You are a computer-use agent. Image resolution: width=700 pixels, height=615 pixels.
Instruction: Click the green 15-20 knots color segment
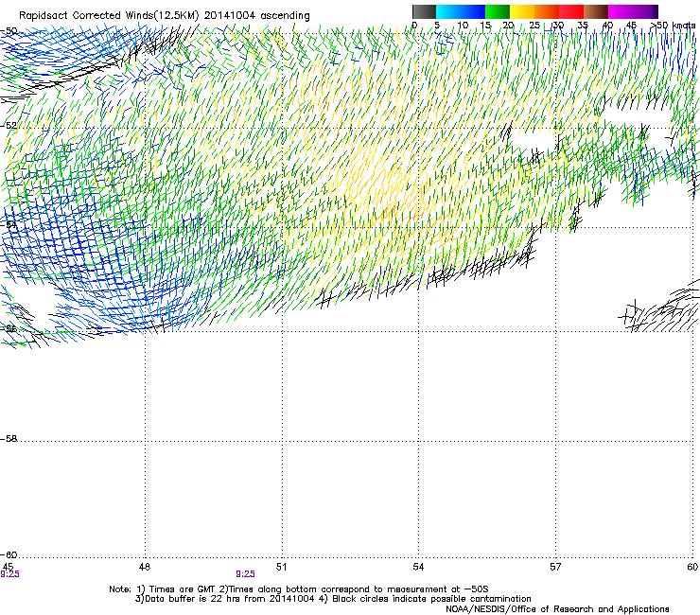(x=498, y=11)
